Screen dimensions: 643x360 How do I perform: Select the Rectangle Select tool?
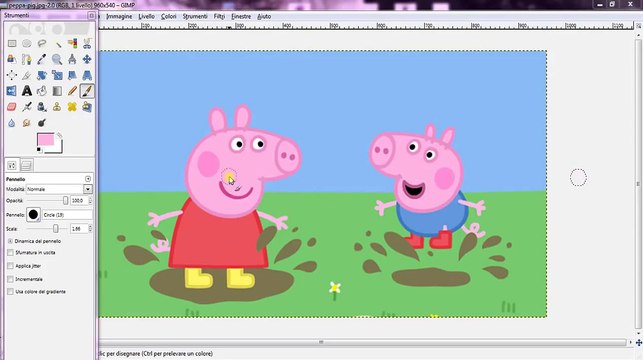click(12, 43)
